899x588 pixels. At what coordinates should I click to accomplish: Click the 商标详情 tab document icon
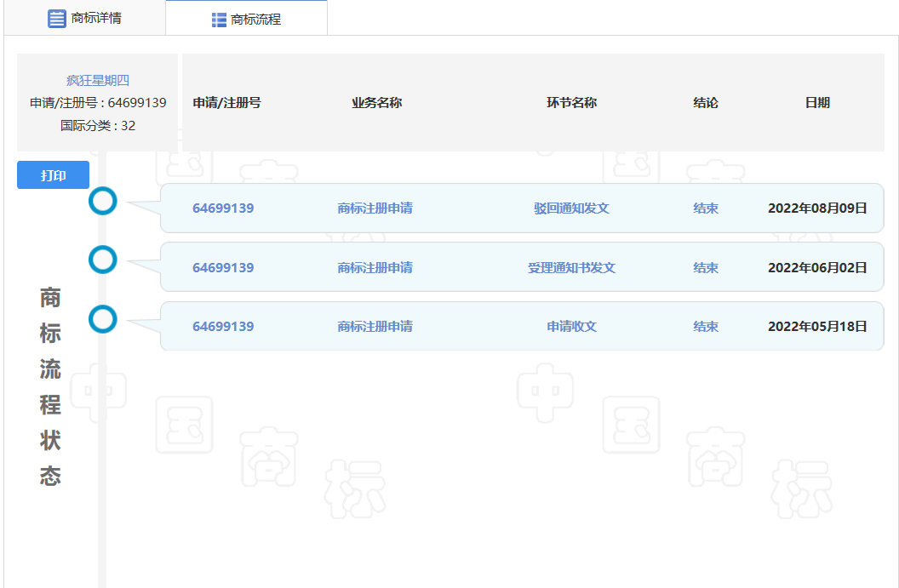57,19
